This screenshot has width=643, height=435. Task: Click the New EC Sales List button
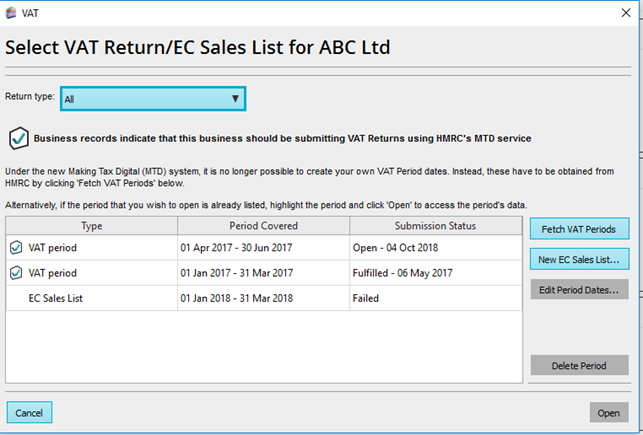tap(579, 259)
